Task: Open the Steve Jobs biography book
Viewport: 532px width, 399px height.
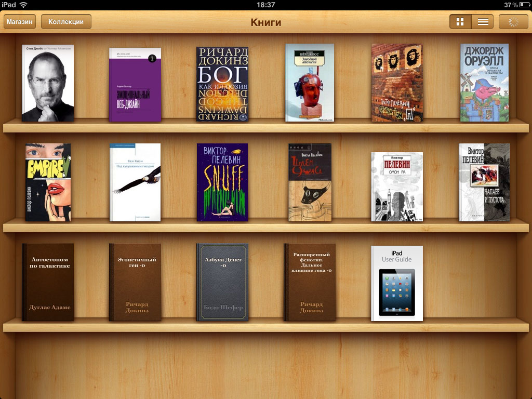Action: coord(48,83)
